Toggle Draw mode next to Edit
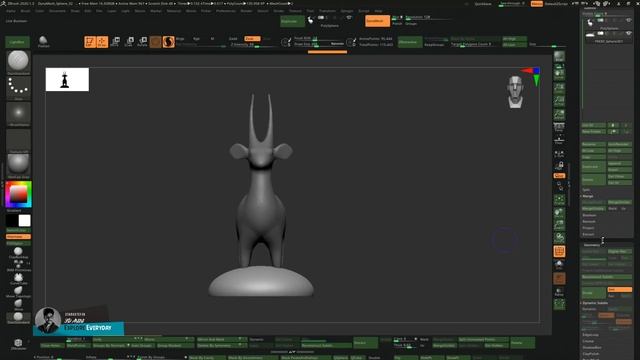640x360 pixels. [102, 42]
